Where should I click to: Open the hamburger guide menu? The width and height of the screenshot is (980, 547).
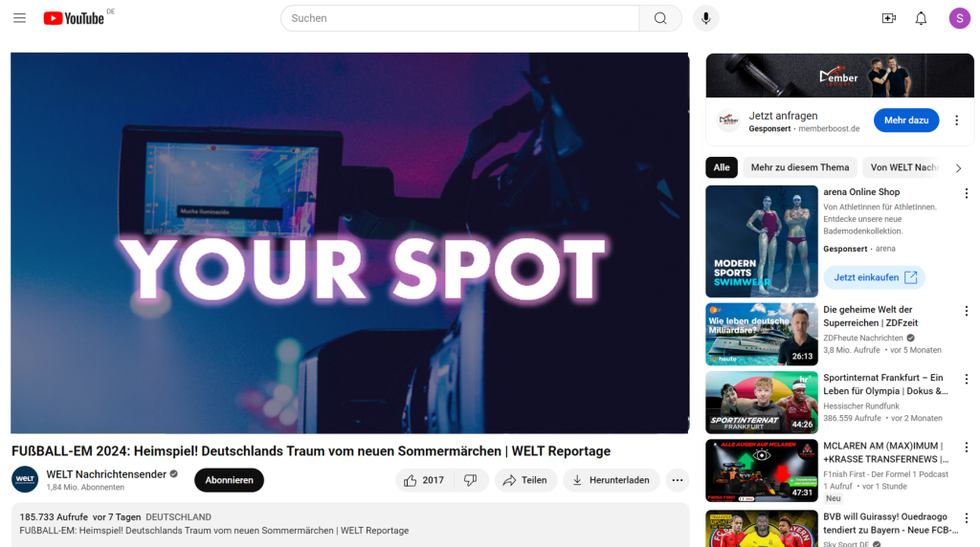(x=19, y=18)
